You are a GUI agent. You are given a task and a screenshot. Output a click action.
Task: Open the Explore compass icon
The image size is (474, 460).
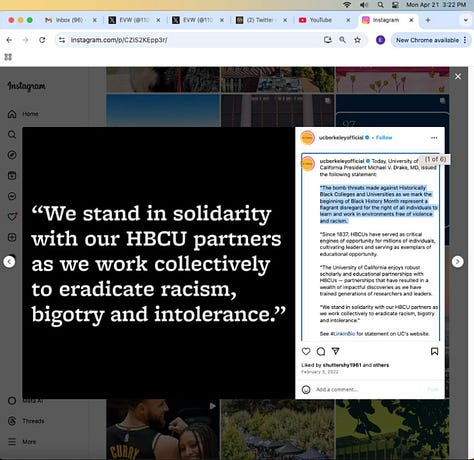12,155
